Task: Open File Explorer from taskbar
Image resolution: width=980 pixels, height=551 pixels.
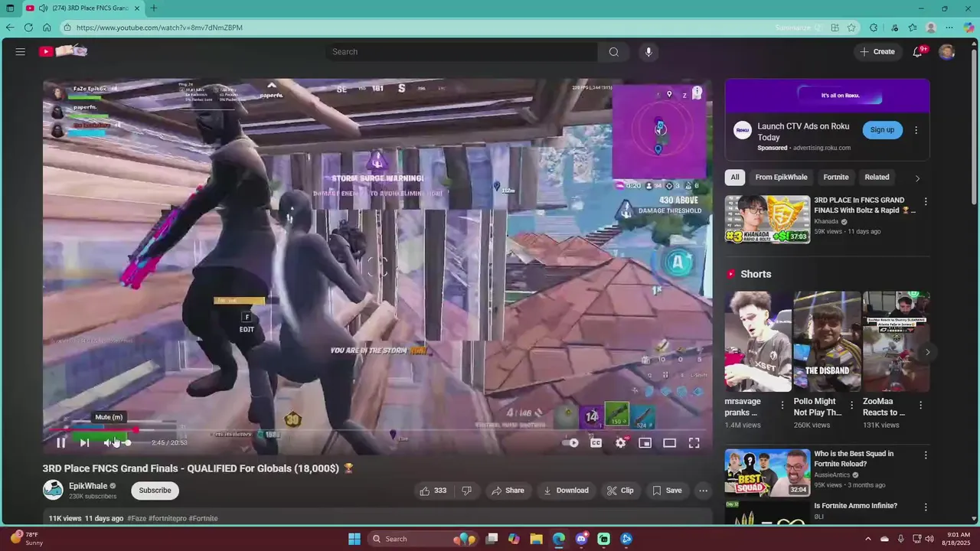Action: [x=536, y=539]
